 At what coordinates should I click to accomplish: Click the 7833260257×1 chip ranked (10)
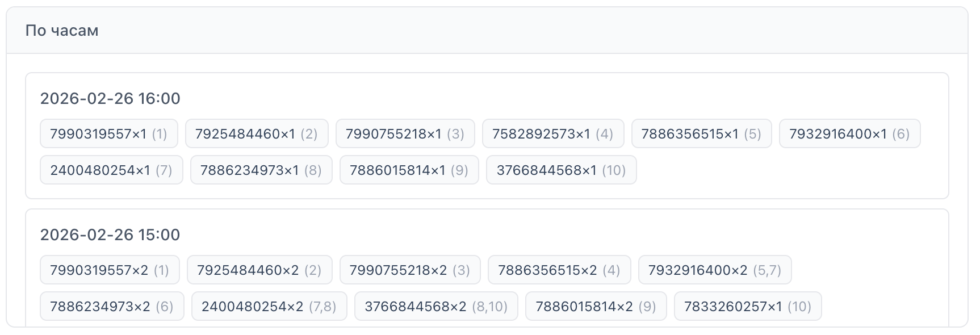coord(747,307)
